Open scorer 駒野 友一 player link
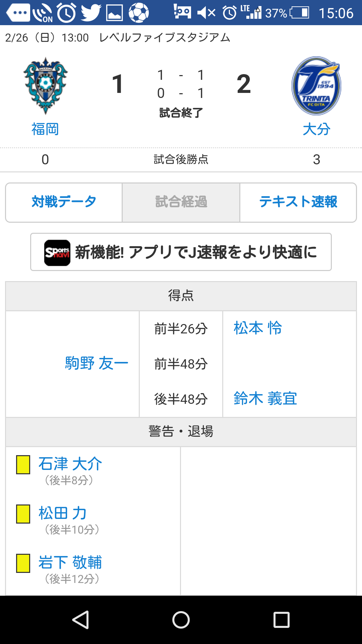The image size is (362, 644). pos(97,363)
